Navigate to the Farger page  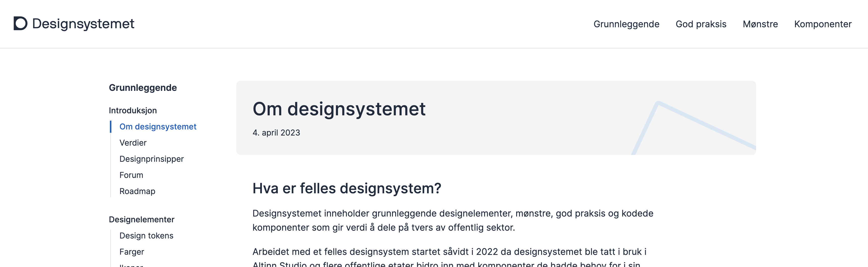(131, 251)
